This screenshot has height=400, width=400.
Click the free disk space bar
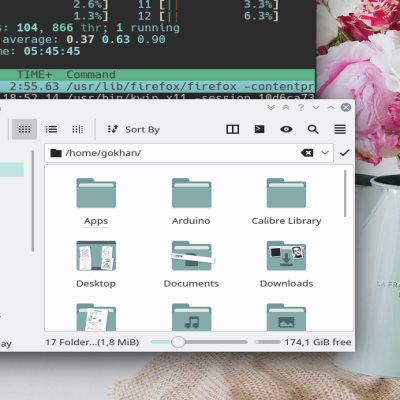[x=267, y=342]
